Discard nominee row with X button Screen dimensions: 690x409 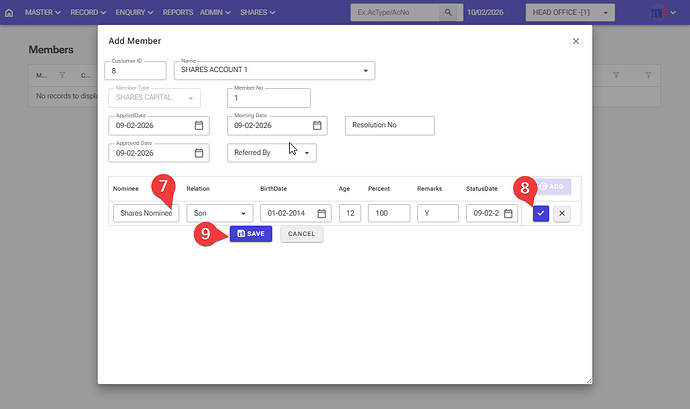point(562,214)
